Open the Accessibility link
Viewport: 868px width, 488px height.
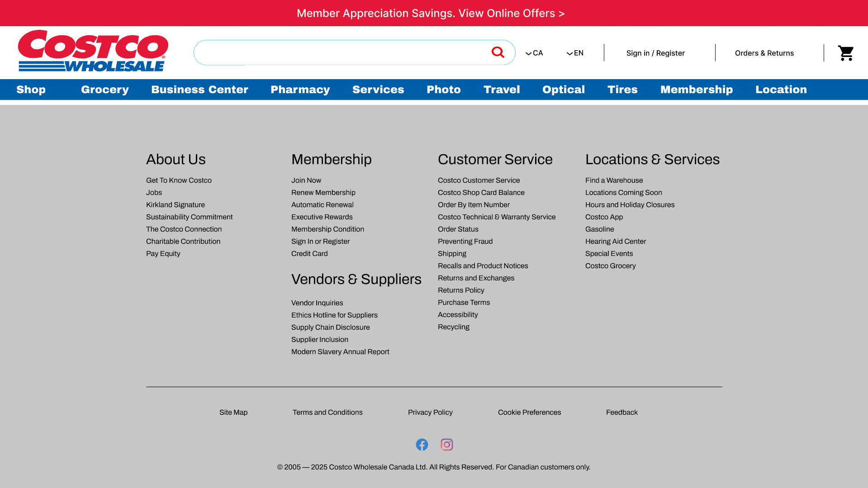(x=458, y=314)
